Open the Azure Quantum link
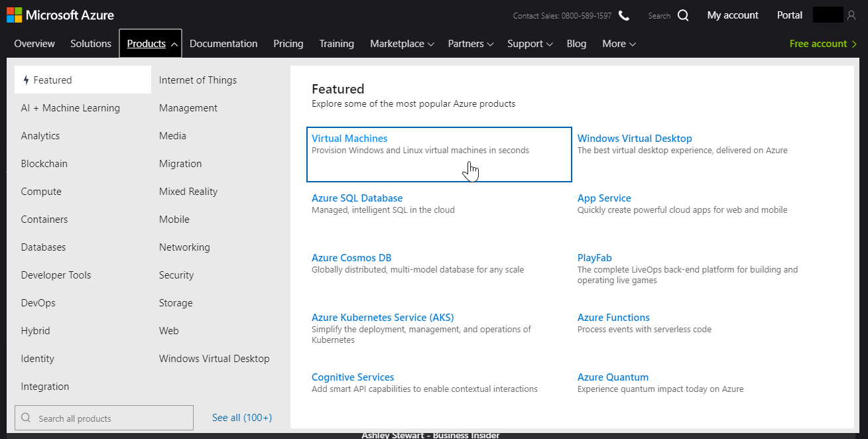Image resolution: width=868 pixels, height=439 pixels. tap(613, 377)
